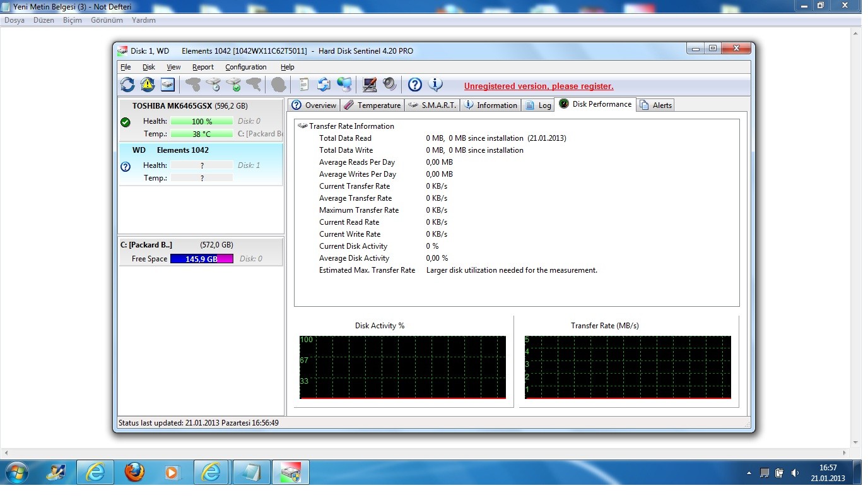Image resolution: width=868 pixels, height=500 pixels.
Task: Click the 38 °C temperature bar
Action: [202, 134]
